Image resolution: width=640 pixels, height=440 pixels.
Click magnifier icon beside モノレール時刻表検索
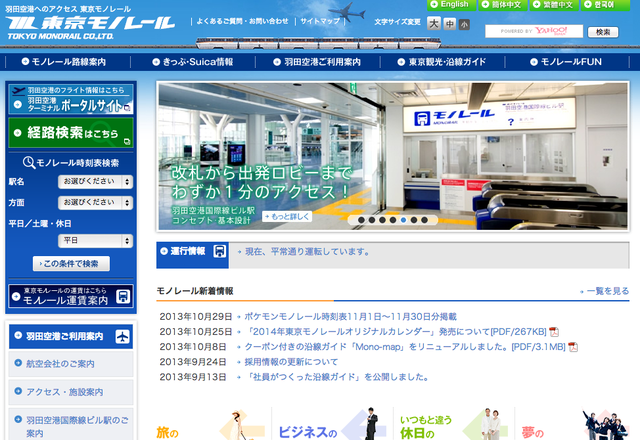[x=29, y=162]
